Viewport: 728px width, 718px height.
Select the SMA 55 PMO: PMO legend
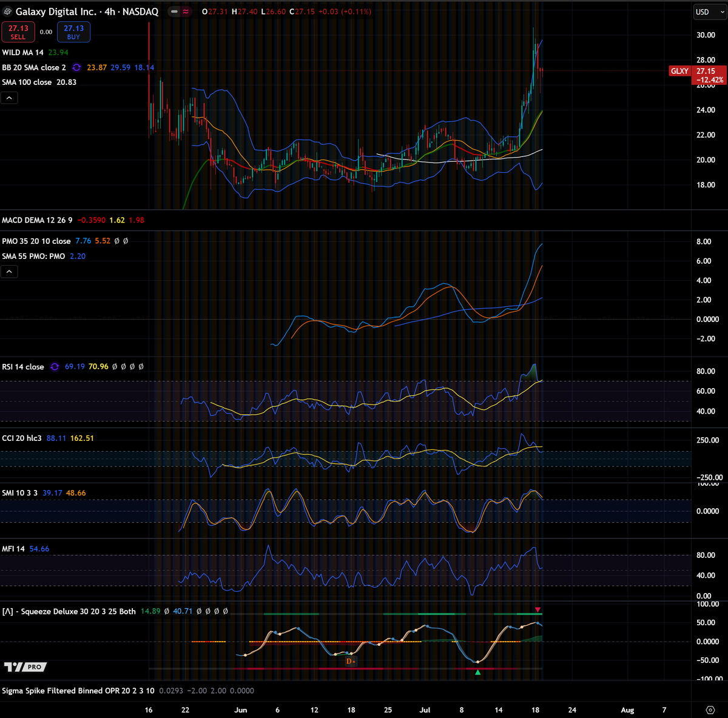point(33,256)
